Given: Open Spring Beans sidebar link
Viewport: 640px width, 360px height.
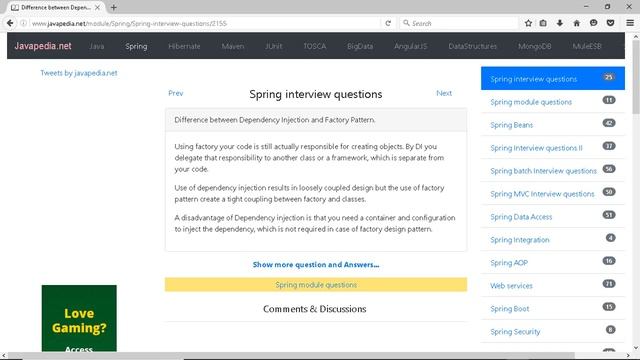Looking at the screenshot, I should (x=511, y=125).
